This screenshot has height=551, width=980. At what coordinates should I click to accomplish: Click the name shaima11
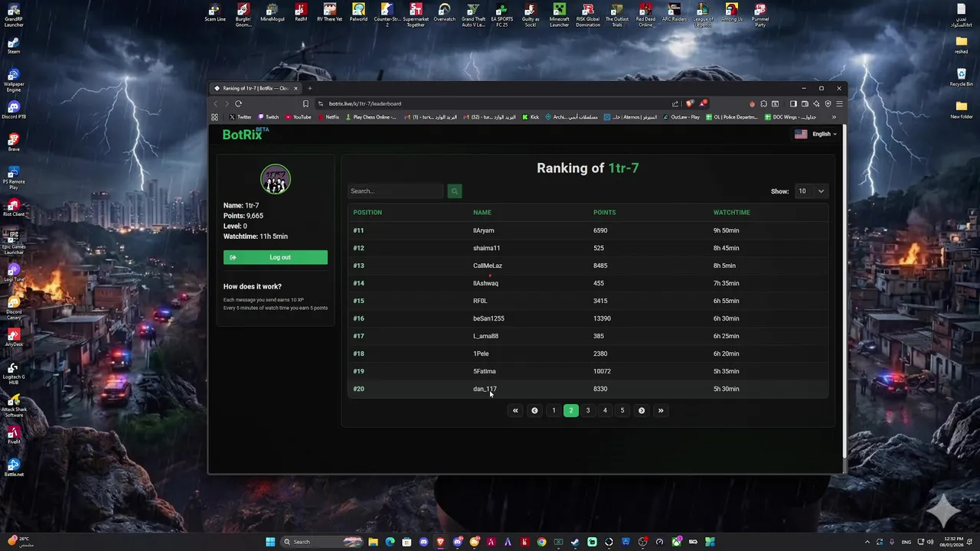[487, 248]
